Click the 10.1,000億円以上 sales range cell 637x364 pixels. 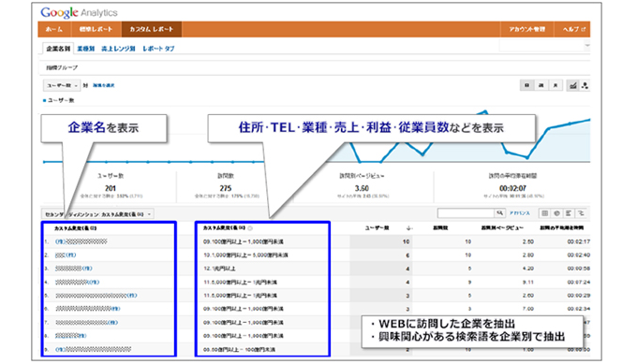[245, 255]
